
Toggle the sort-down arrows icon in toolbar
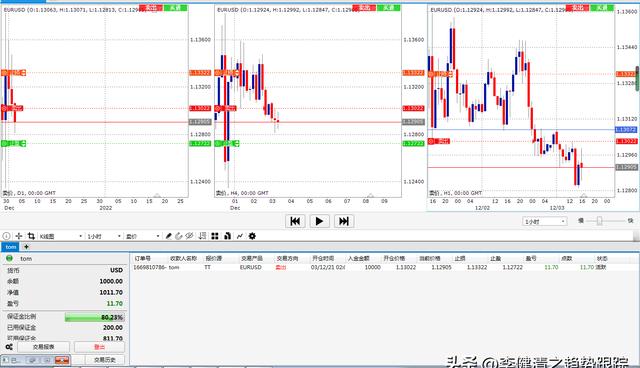(202, 236)
